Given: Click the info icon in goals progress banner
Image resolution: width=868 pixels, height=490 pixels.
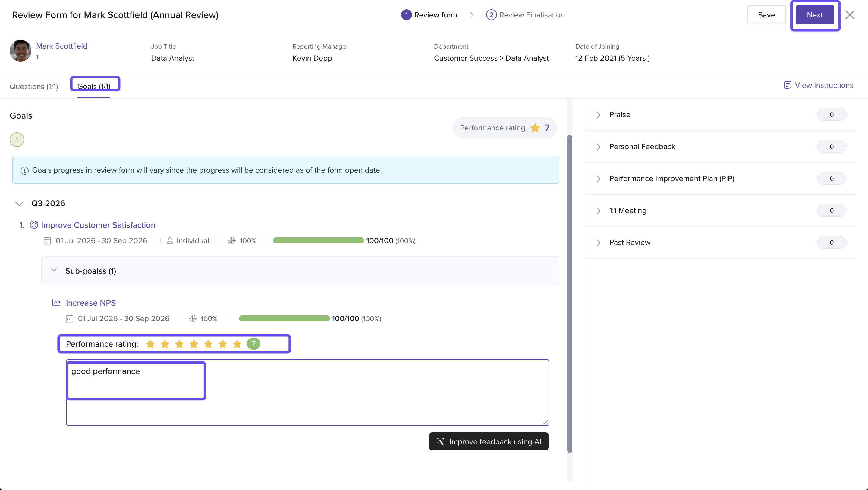Looking at the screenshot, I should 25,171.
